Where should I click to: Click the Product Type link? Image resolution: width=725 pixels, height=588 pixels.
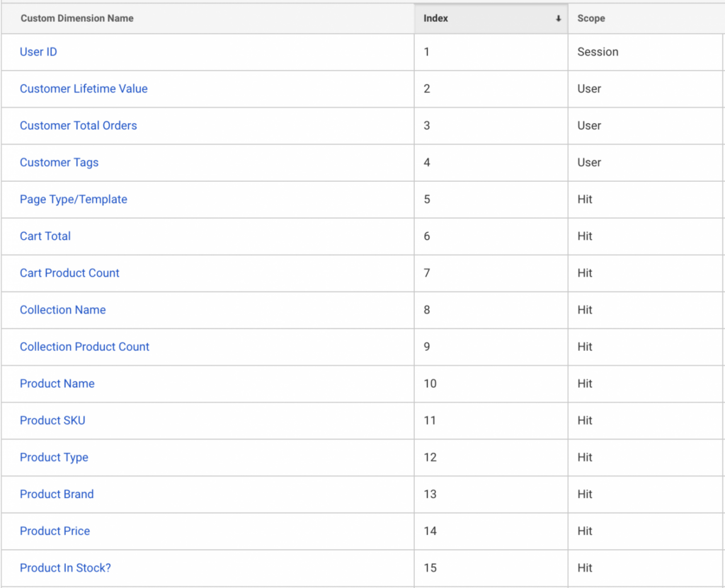(54, 457)
